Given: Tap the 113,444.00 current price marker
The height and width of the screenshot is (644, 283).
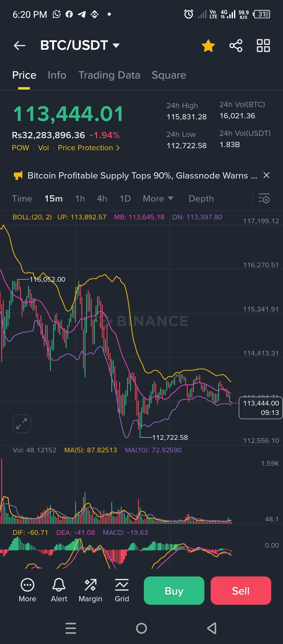Looking at the screenshot, I should 261,408.
